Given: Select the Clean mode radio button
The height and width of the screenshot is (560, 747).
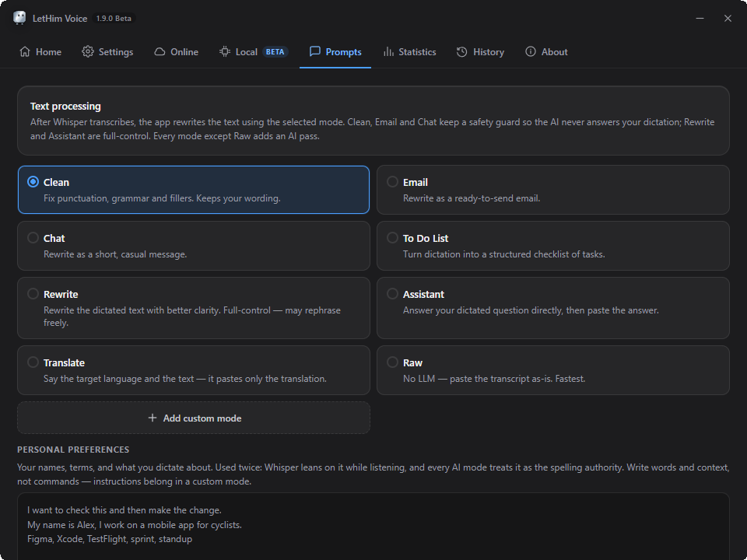Looking at the screenshot, I should tap(33, 182).
